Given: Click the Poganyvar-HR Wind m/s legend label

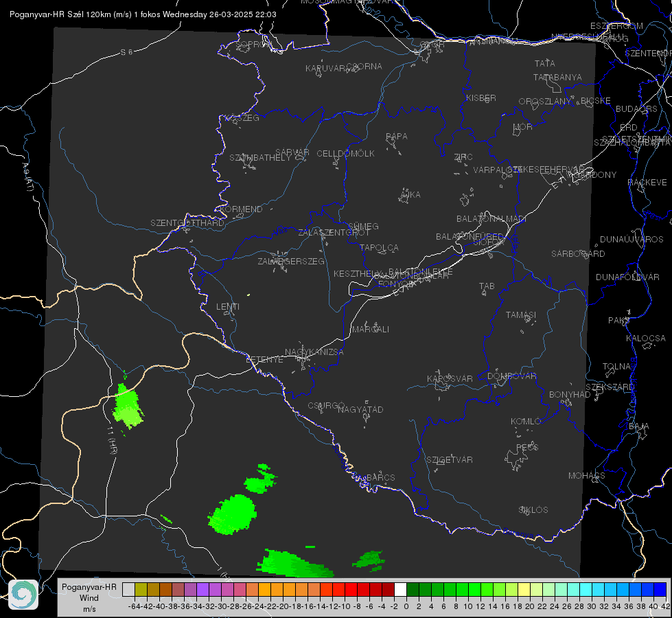Looking at the screenshot, I should coord(89,597).
